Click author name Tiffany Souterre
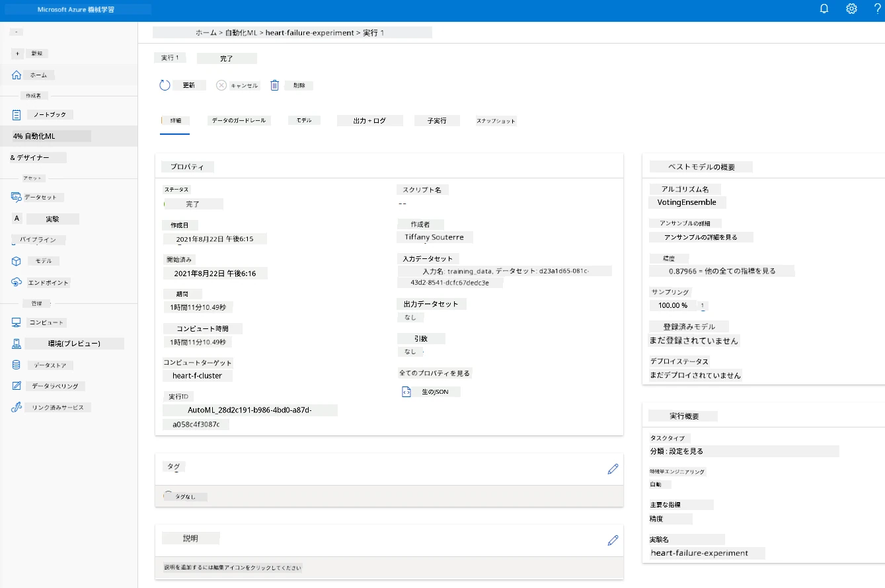 [435, 237]
